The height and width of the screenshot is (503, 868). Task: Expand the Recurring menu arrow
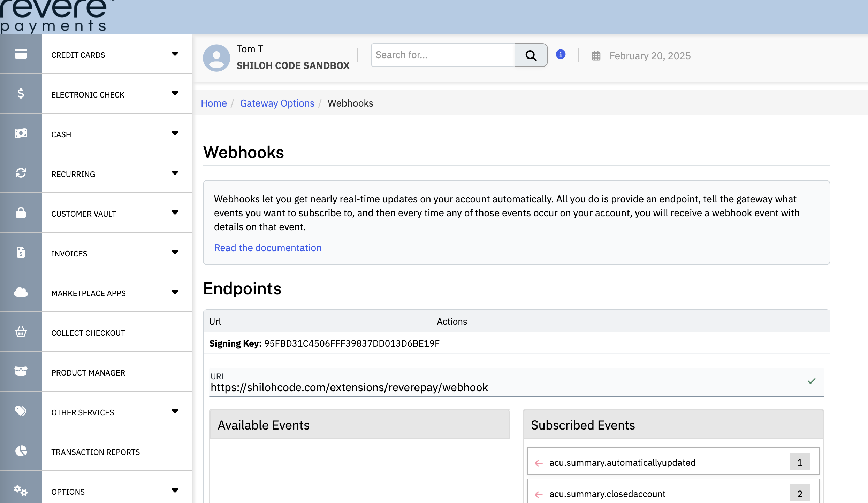pyautogui.click(x=175, y=173)
